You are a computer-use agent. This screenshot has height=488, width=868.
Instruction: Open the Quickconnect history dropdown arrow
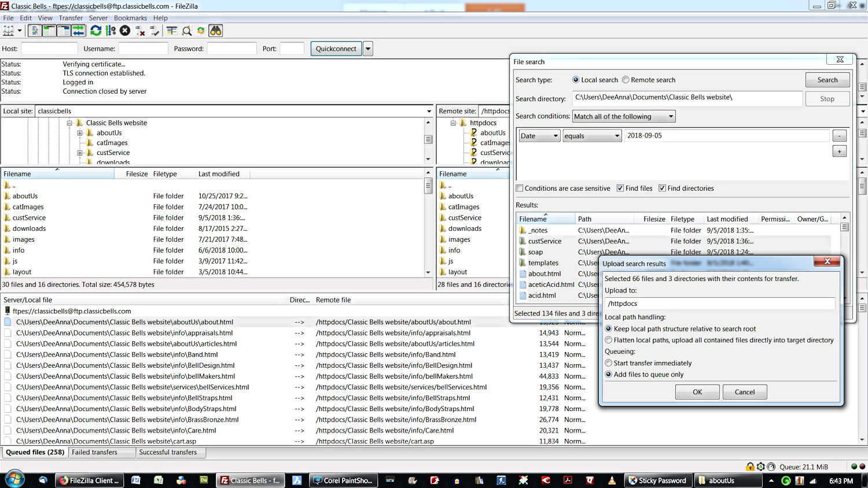(368, 49)
